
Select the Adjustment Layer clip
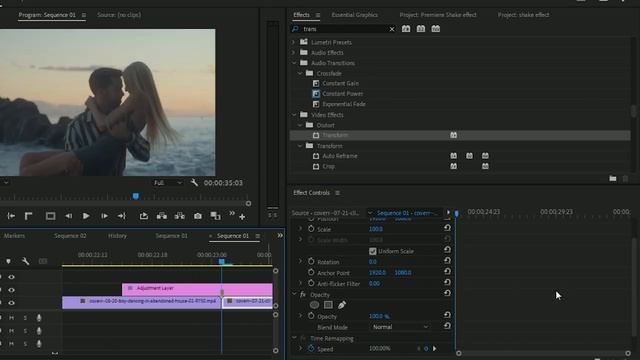197,289
